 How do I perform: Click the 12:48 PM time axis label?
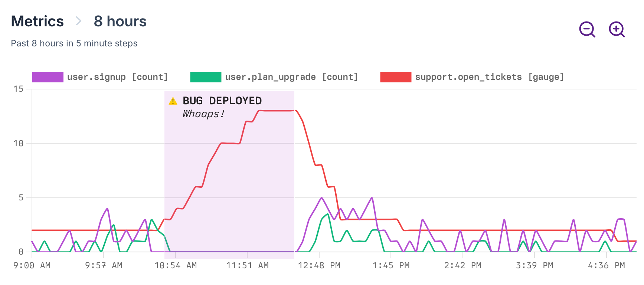point(319,266)
